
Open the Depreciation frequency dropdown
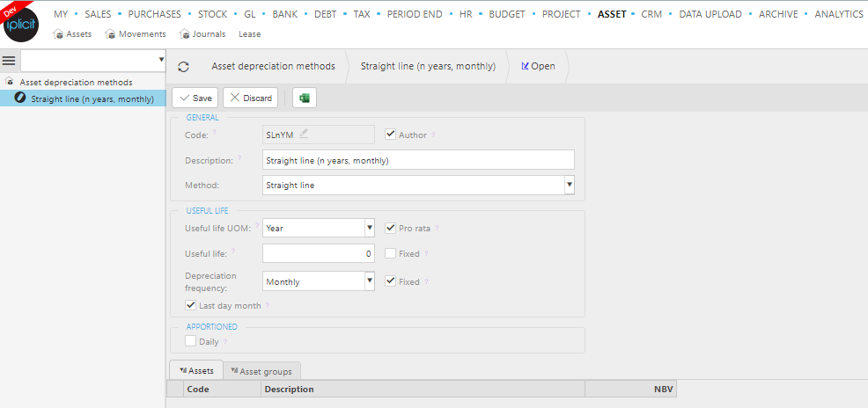370,280
